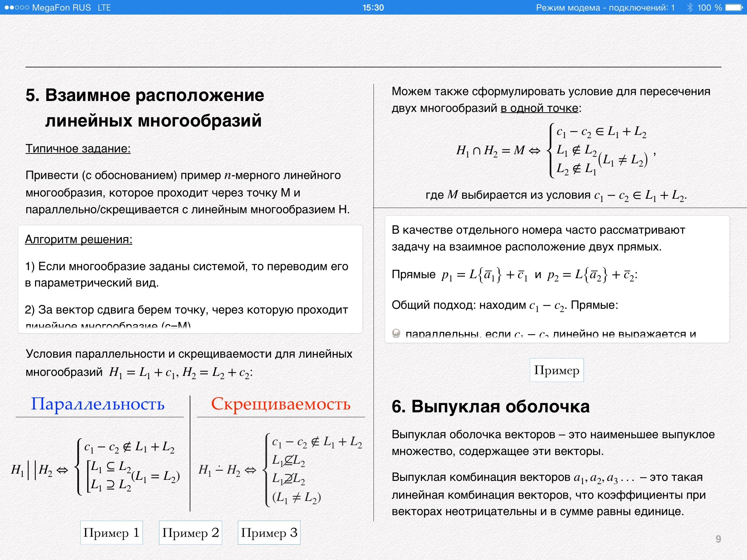747x560 pixels.
Task: Tap the 'Режим модема' hotspot status text
Action: click(x=605, y=8)
